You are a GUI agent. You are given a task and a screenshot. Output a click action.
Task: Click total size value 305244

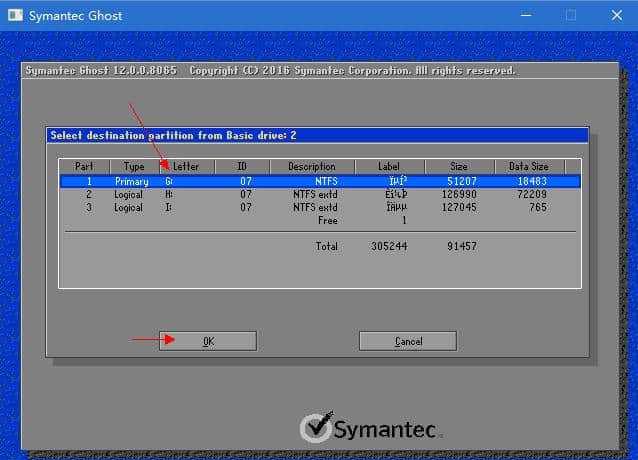389,246
